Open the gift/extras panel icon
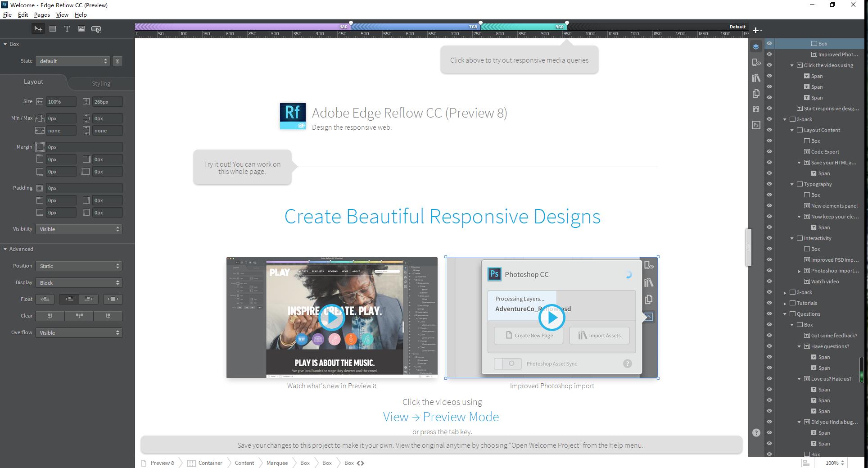868x468 pixels. (756, 109)
